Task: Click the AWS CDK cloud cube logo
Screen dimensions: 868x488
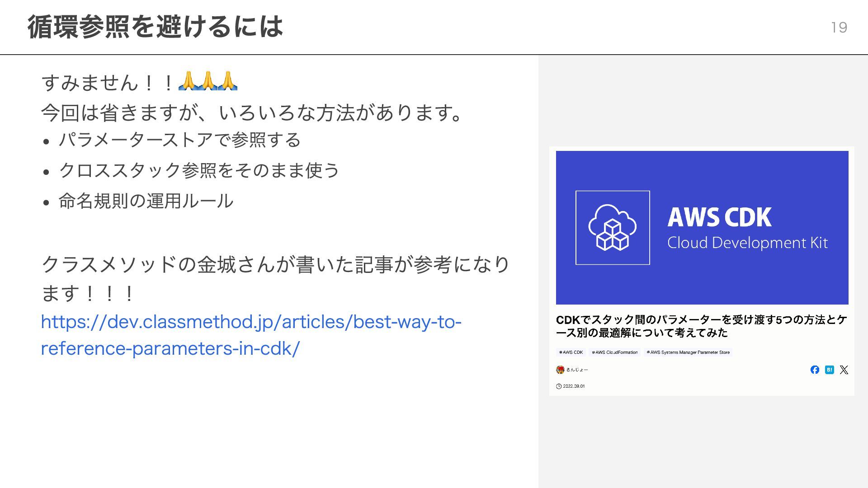Action: point(613,228)
